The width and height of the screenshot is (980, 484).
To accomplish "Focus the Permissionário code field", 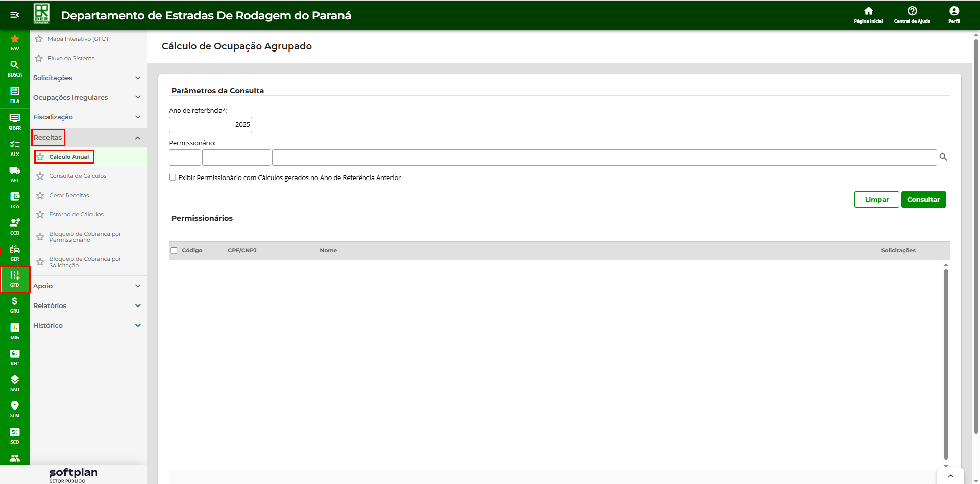I will coord(185,158).
